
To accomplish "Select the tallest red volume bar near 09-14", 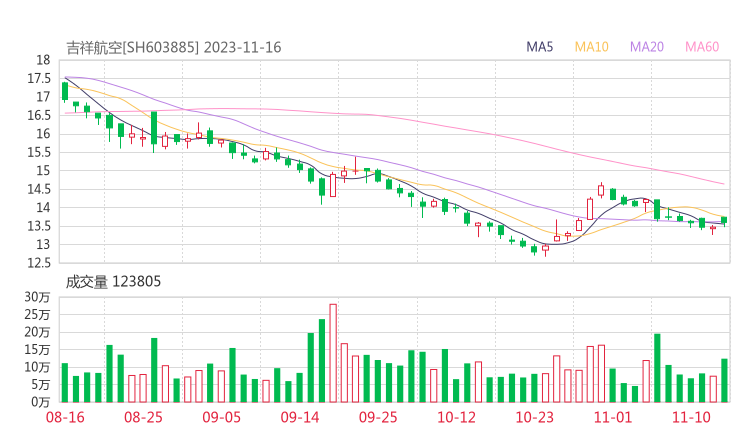I will (x=333, y=353).
